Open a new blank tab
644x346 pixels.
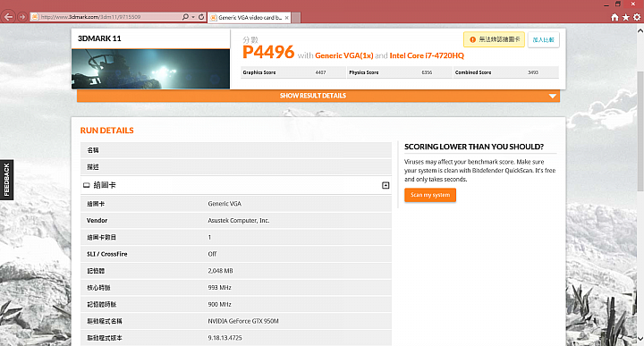(296, 18)
